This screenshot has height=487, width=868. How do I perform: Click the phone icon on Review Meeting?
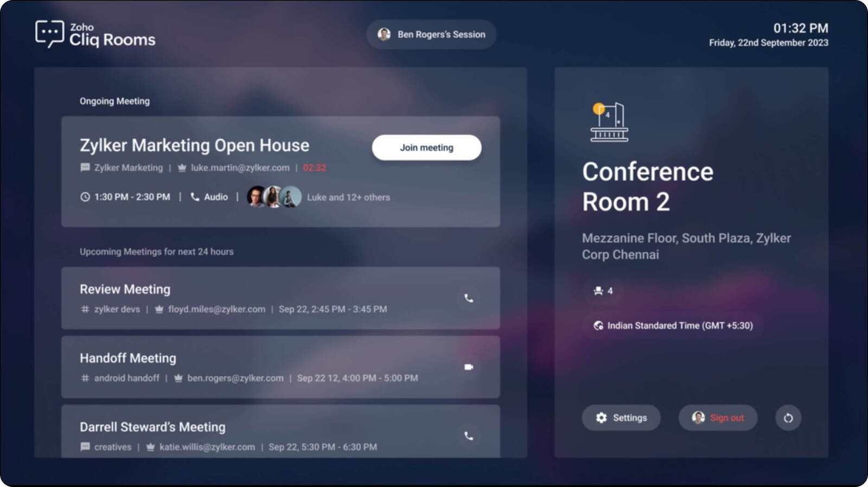469,298
